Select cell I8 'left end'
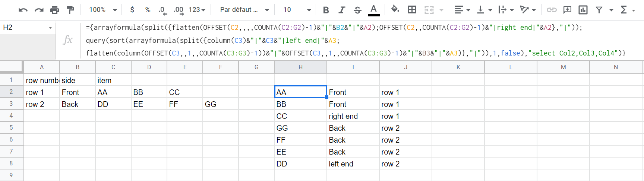The height and width of the screenshot is (181, 644). (353, 164)
